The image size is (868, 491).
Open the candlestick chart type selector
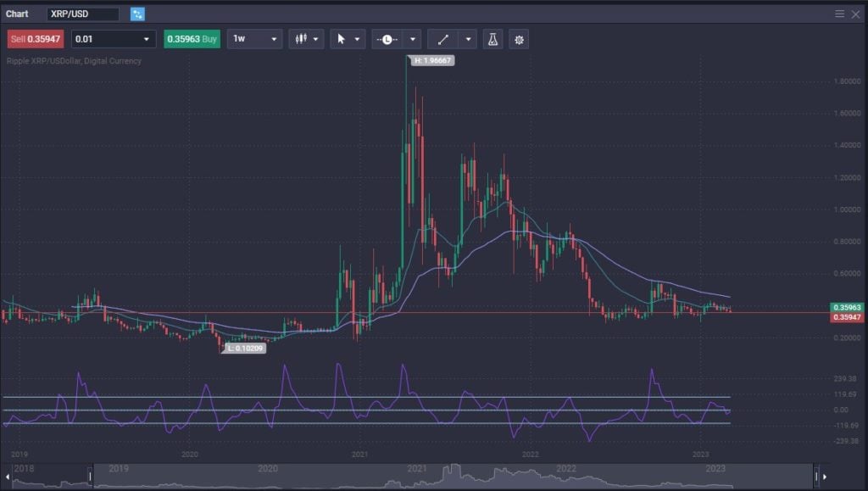coord(300,39)
